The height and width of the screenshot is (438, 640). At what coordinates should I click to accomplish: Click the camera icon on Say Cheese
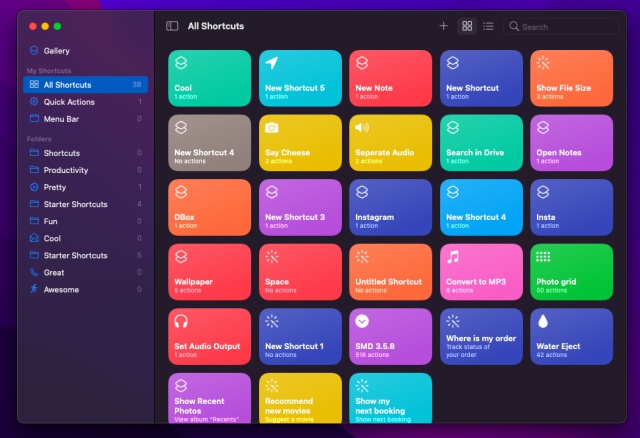[x=272, y=127]
